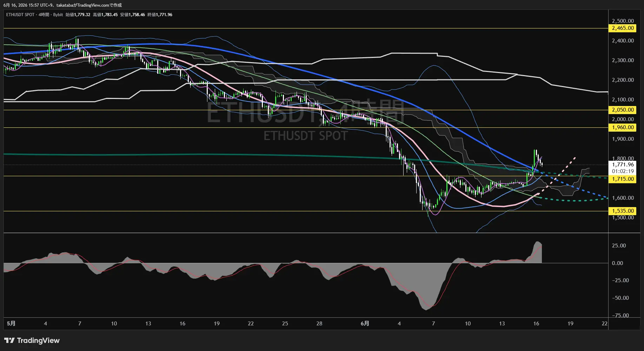Click the 1,900.00 price axis label
The height and width of the screenshot is (351, 644).
click(623, 139)
